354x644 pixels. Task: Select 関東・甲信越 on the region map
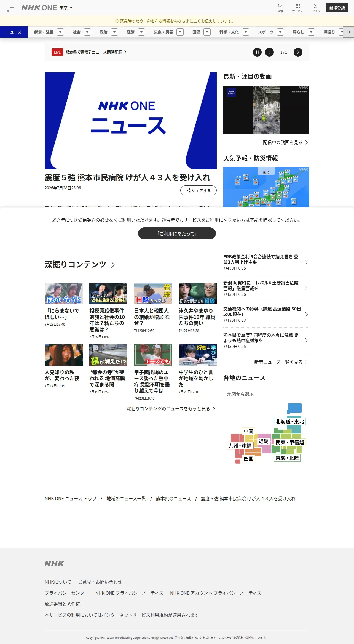pos(290,442)
